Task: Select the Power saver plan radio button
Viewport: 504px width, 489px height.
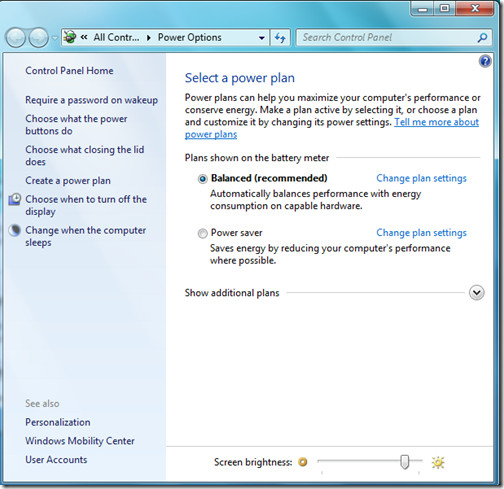Action: (202, 233)
